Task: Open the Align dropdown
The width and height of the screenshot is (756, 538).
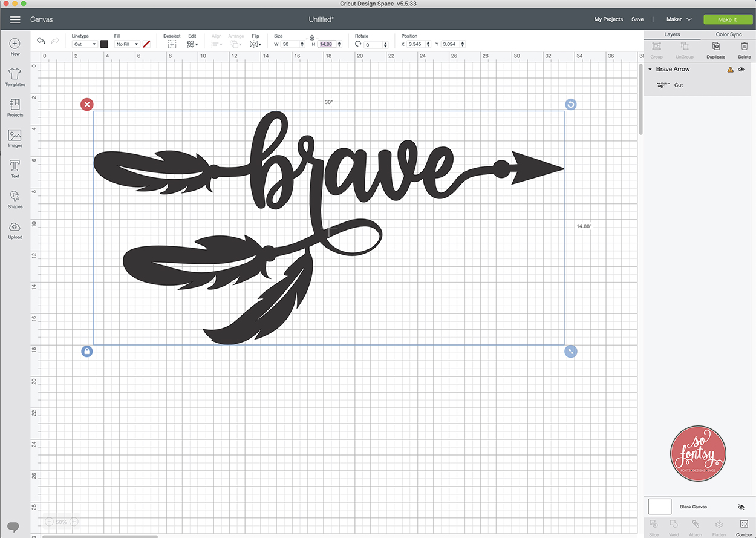Action: [217, 44]
